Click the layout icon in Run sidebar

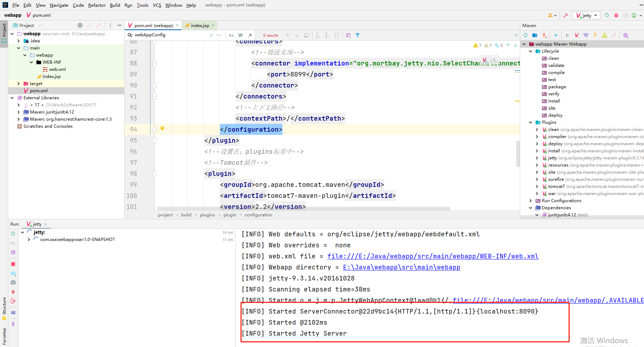(x=13, y=313)
